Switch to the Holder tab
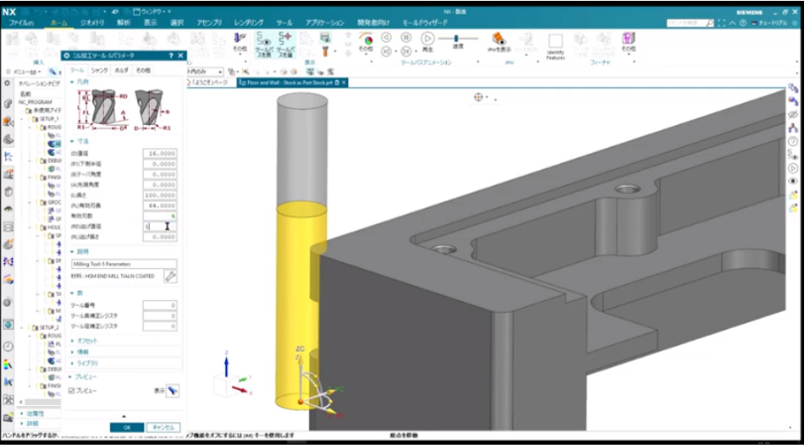This screenshot has height=445, width=805. [x=122, y=70]
